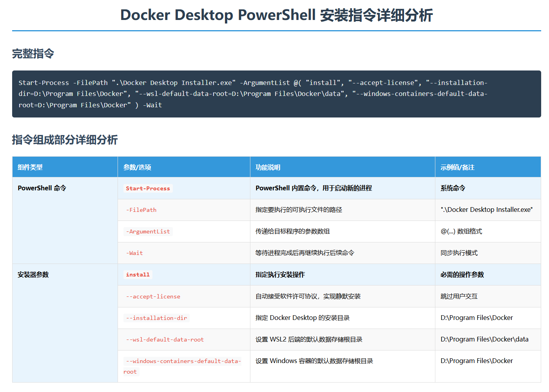Click '自动接受软件许可协议，实现静默安装' description
Image resolution: width=549 pixels, height=392 pixels.
[x=308, y=296]
